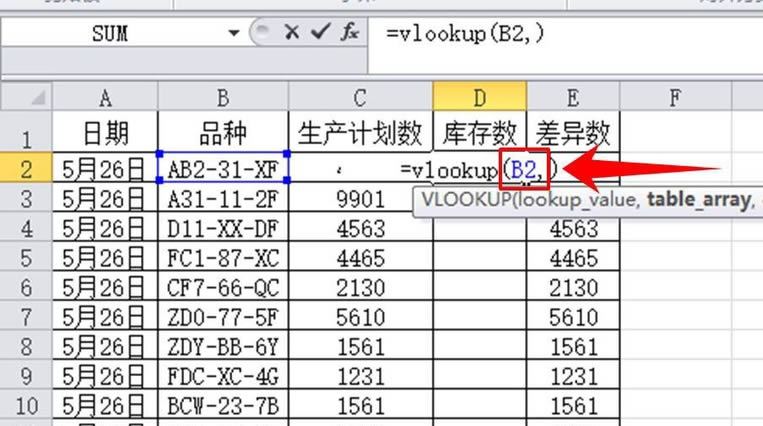This screenshot has height=426, width=763.
Task: Click the date cell in row 6
Action: coord(105,287)
